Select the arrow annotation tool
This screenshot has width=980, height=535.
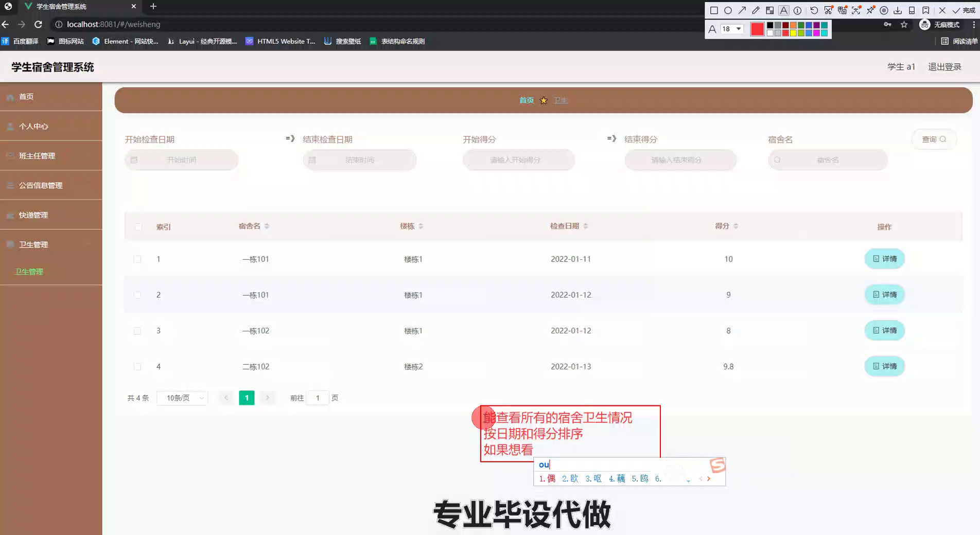click(742, 10)
